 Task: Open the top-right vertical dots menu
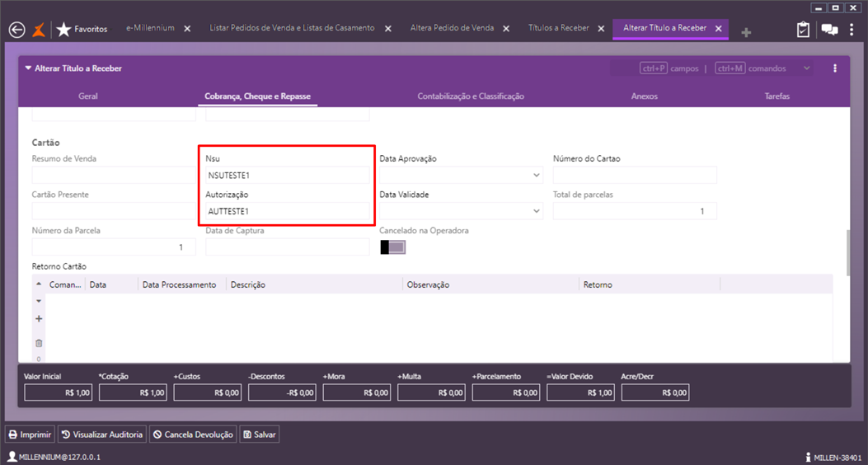tap(852, 30)
